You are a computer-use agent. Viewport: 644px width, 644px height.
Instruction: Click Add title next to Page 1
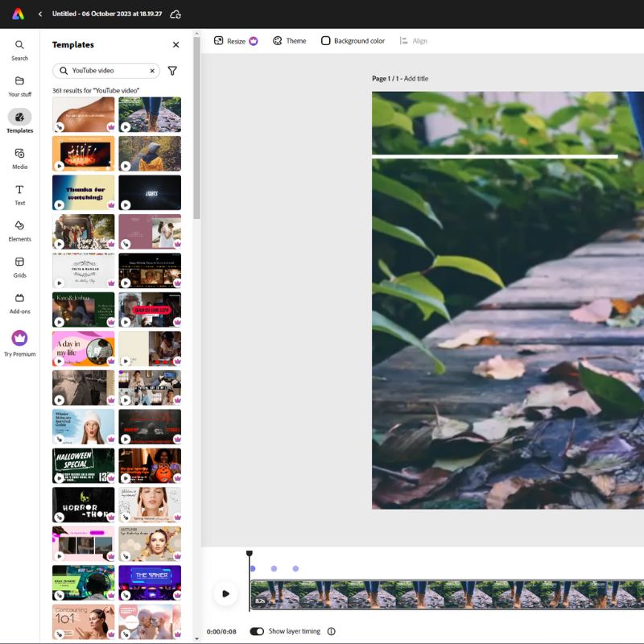[415, 78]
